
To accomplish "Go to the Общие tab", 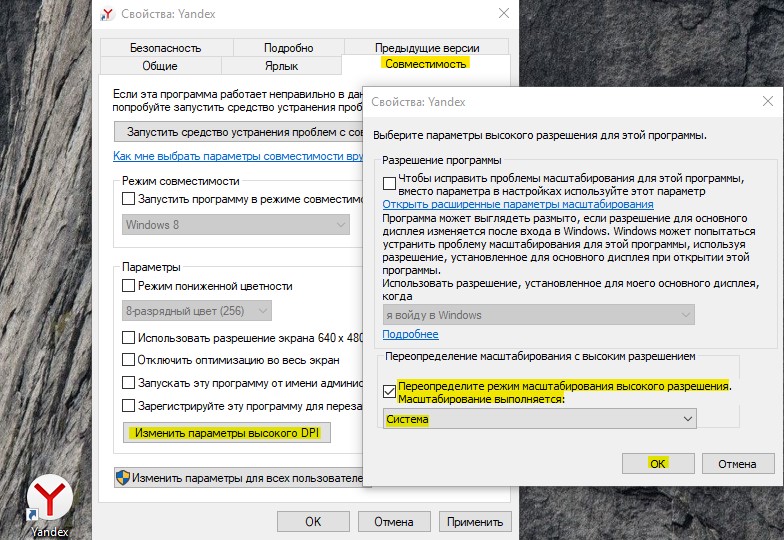I will click(x=160, y=66).
